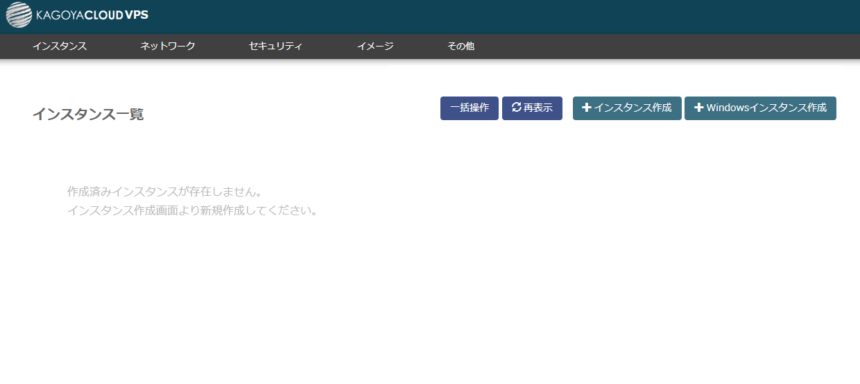Viewport: 860px width, 384px height.
Task: Open the セキュリティ menu
Action: click(x=275, y=47)
